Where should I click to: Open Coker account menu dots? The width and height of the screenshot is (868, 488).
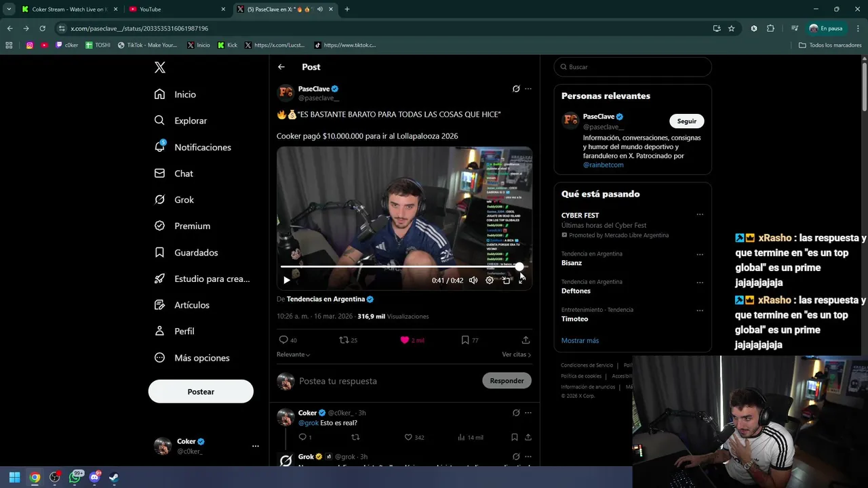(x=256, y=446)
